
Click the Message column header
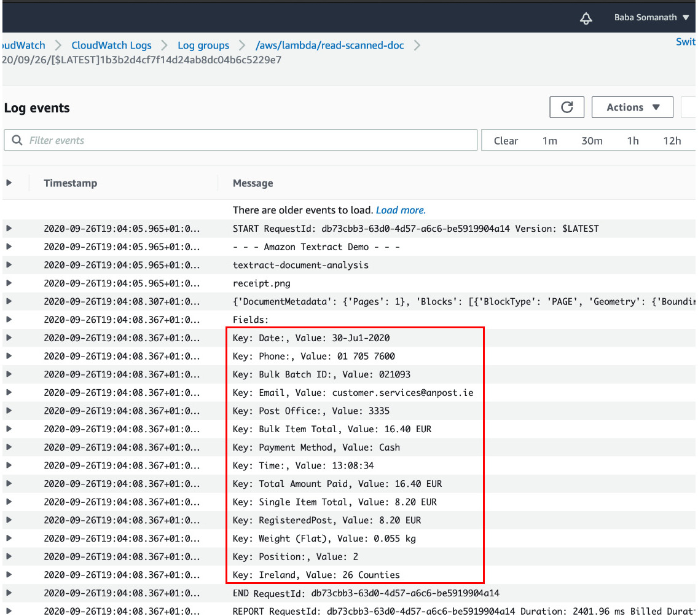pos(253,183)
